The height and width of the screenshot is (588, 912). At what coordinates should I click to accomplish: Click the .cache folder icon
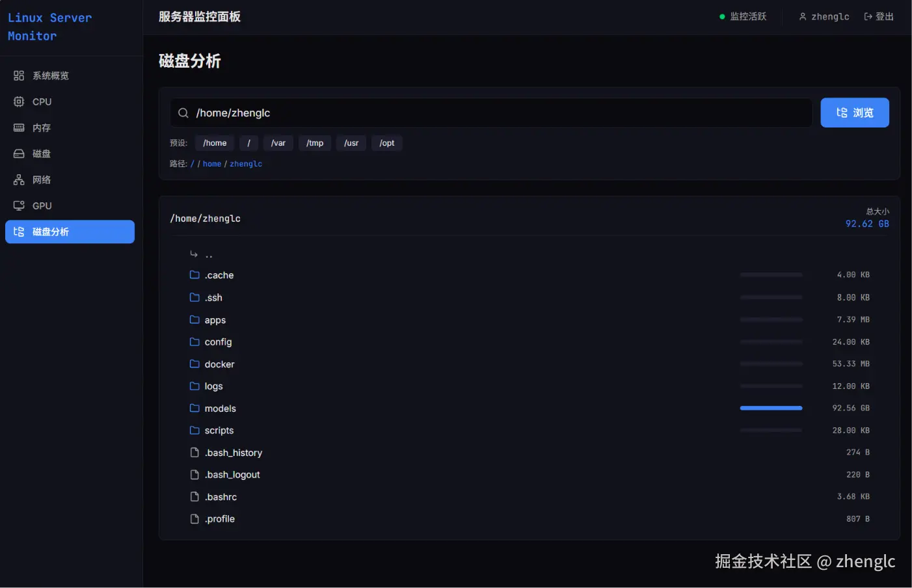pyautogui.click(x=194, y=274)
